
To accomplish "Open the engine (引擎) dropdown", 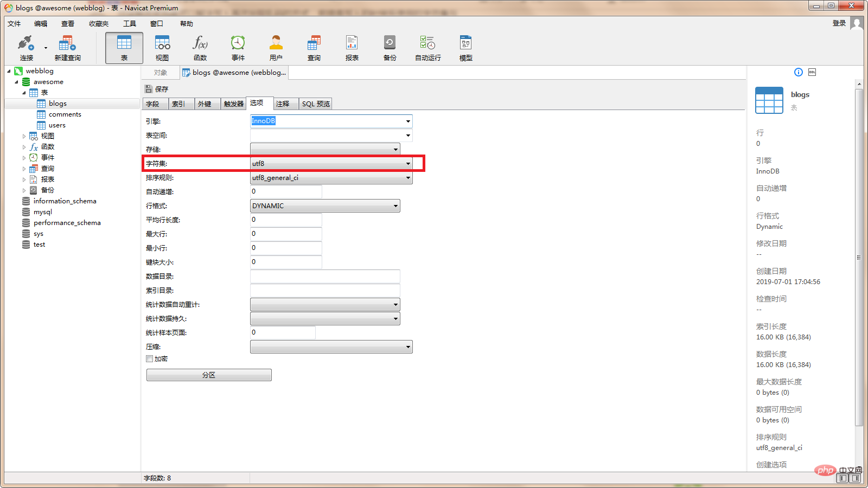I will point(408,121).
